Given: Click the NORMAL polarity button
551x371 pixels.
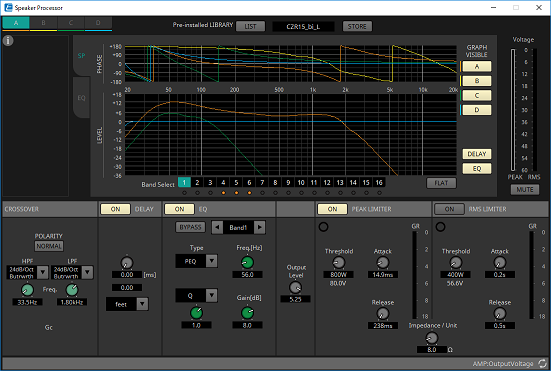Looking at the screenshot, I should pos(49,246).
